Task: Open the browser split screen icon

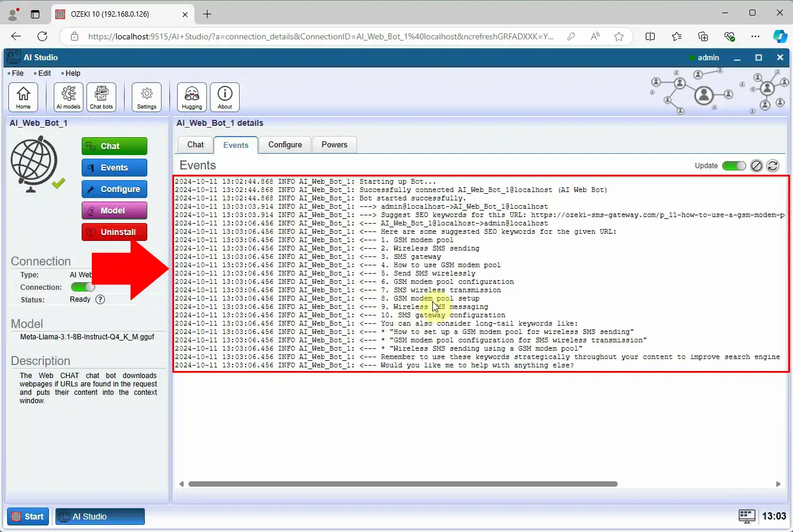Action: [650, 36]
